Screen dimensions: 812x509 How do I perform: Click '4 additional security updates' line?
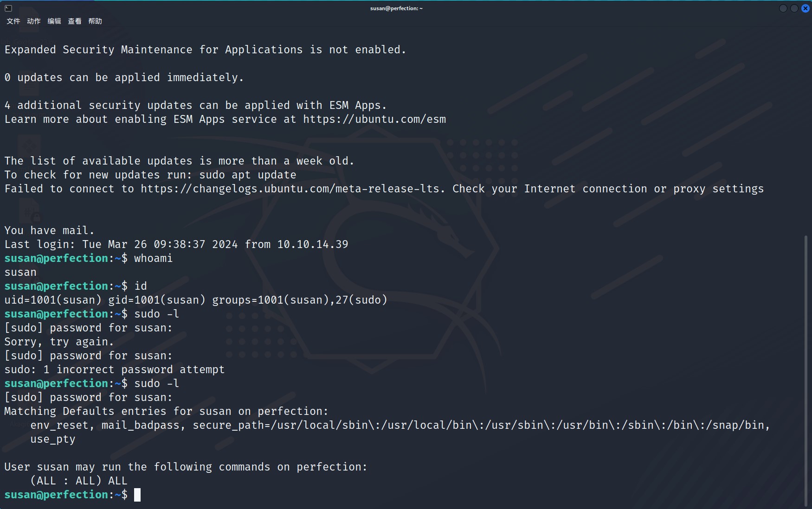(195, 106)
